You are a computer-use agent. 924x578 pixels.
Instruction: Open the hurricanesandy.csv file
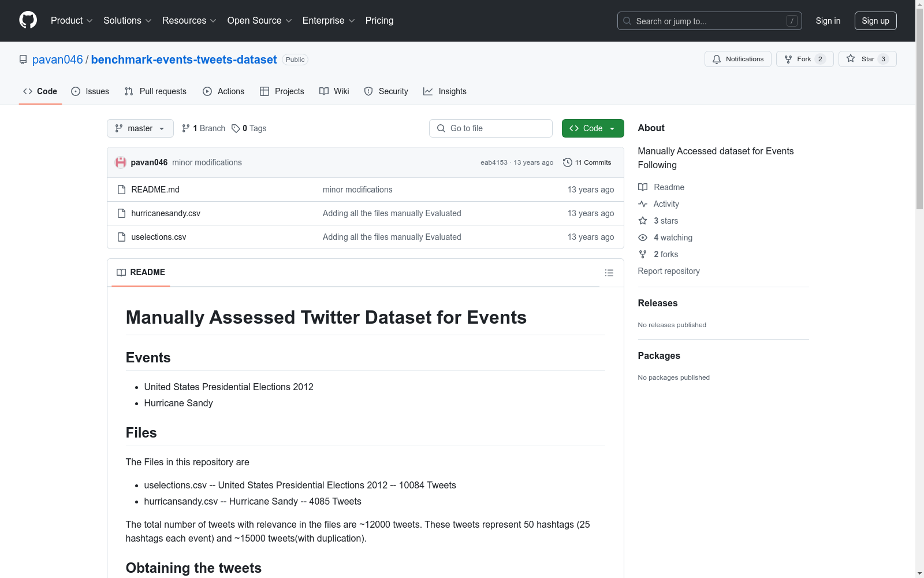click(166, 213)
